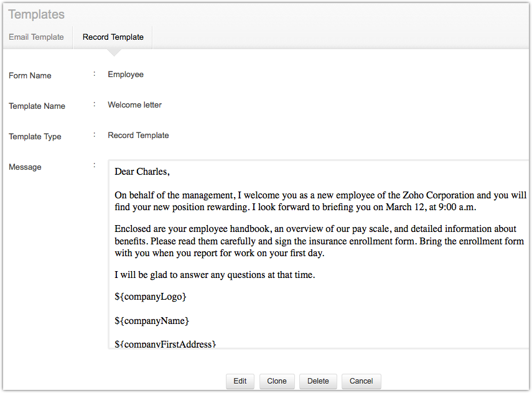Select the Record Template tab

113,37
